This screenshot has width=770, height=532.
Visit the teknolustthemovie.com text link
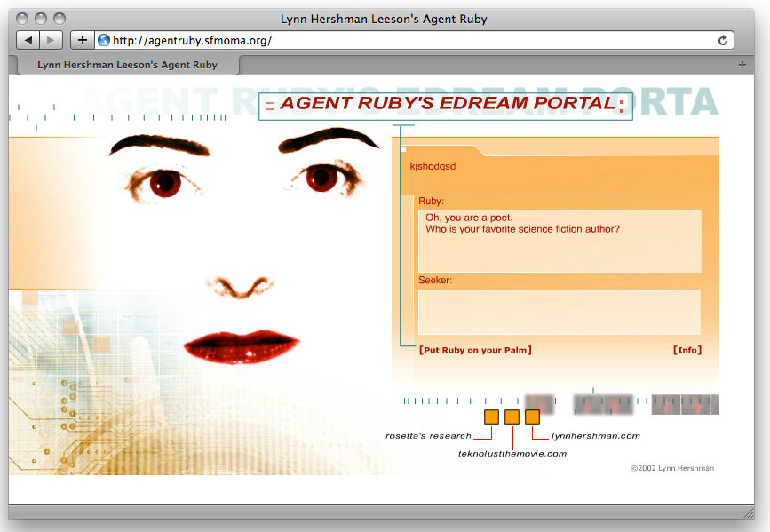(512, 454)
